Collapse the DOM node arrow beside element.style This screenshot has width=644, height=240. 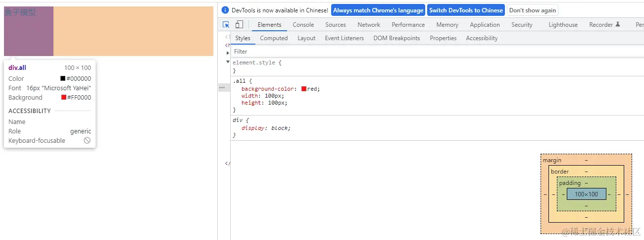coord(228,62)
